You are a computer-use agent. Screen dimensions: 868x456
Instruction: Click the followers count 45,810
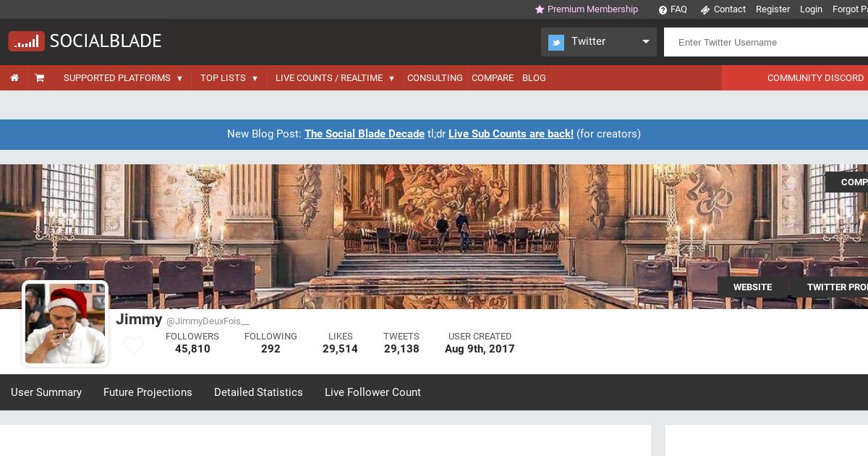point(192,349)
